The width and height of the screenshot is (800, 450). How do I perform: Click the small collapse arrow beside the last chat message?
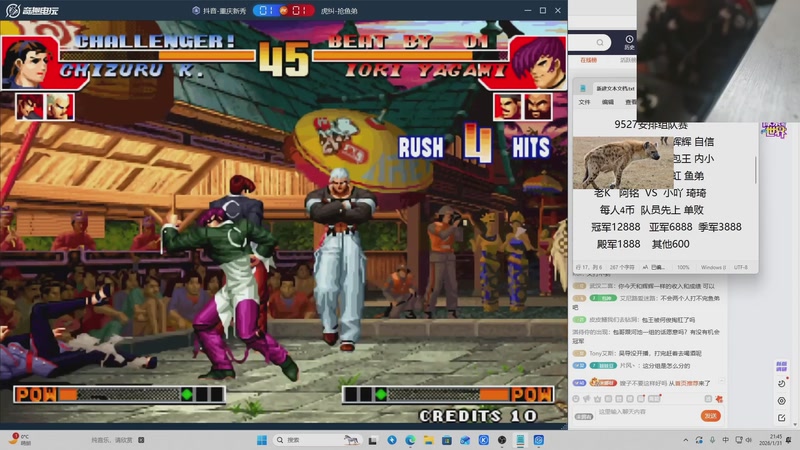pos(722,381)
